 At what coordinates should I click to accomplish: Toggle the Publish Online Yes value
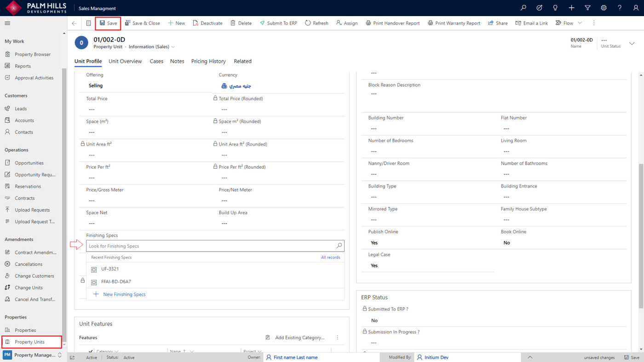374,243
